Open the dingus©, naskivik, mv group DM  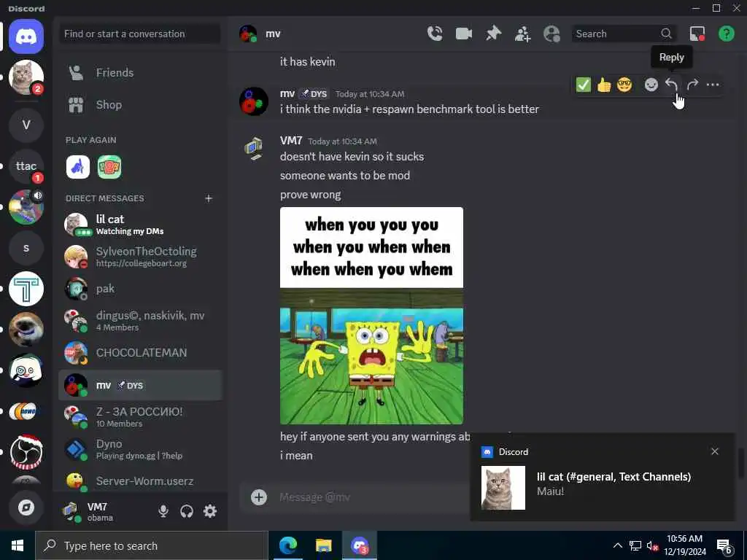[x=140, y=321]
